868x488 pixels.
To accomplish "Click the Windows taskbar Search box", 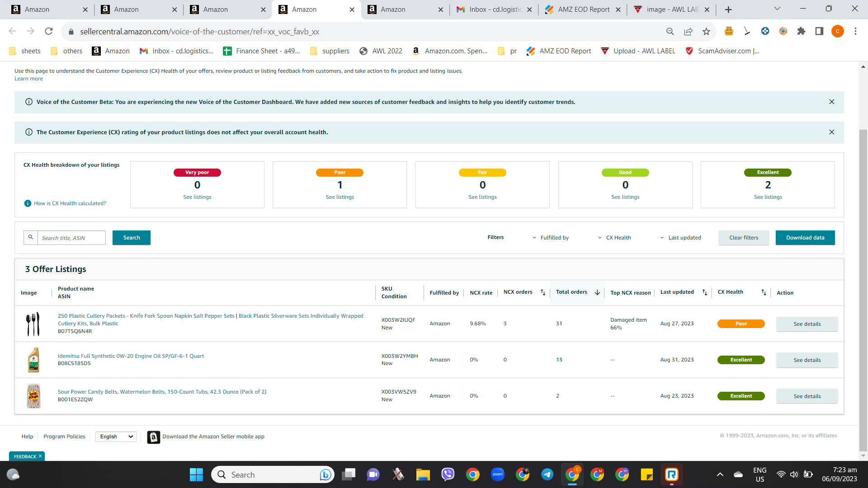I will point(273,474).
